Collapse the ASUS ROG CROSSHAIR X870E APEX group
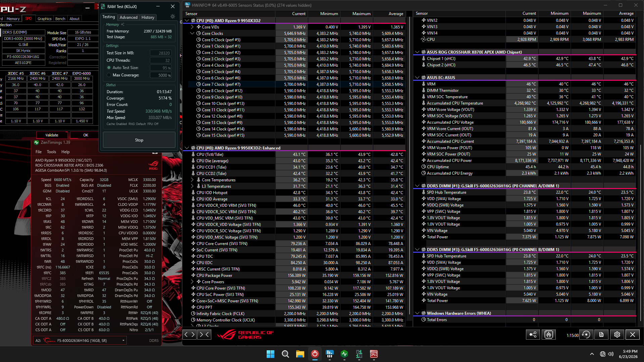This screenshot has width=644, height=362. point(417,52)
